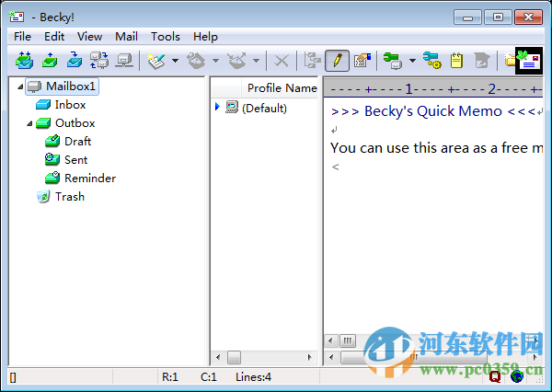This screenshot has height=392, width=552.
Task: Click the profile list scrollbar left arrow
Action: [x=218, y=357]
